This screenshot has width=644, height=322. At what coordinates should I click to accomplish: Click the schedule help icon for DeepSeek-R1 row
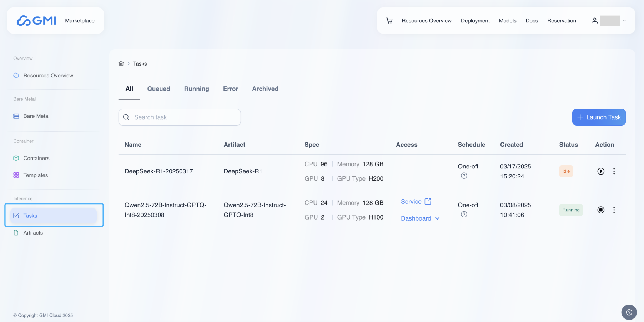tap(464, 176)
